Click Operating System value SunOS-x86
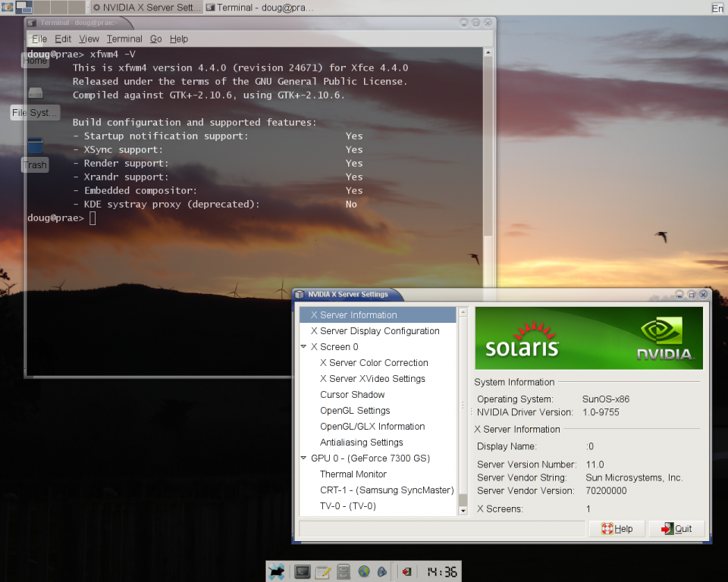The image size is (728, 582). point(606,399)
